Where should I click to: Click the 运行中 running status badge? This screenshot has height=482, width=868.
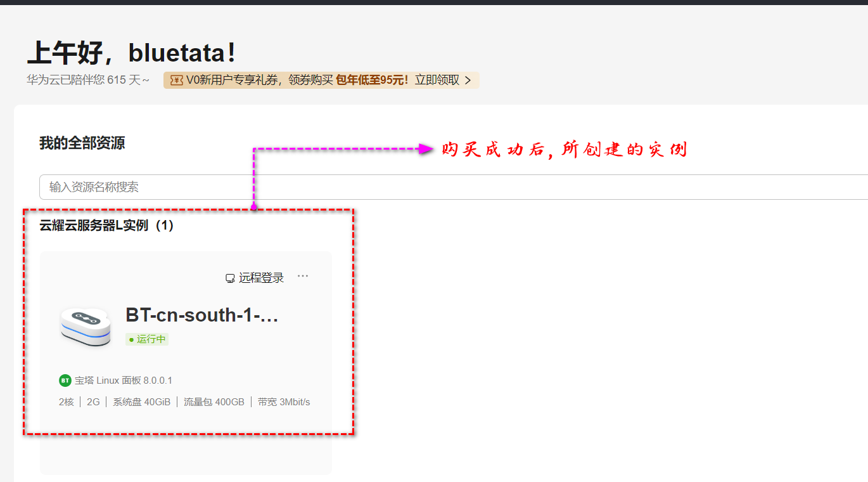(x=147, y=339)
